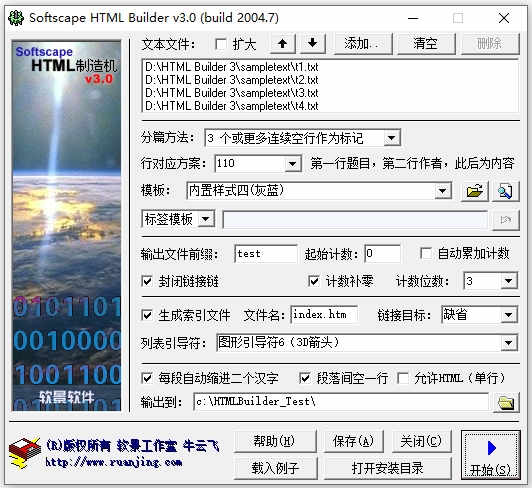Open the 计数位数 dropdown

(x=508, y=281)
